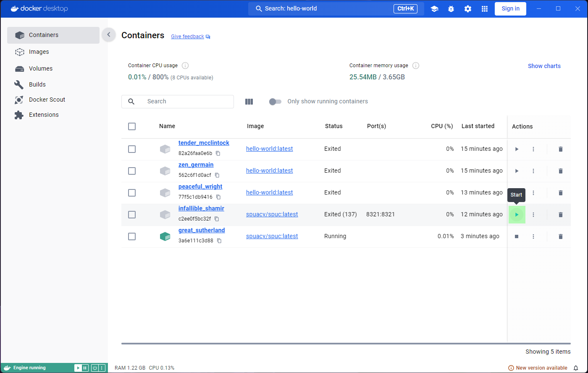Delete the tender_mcclintock container

coord(560,149)
